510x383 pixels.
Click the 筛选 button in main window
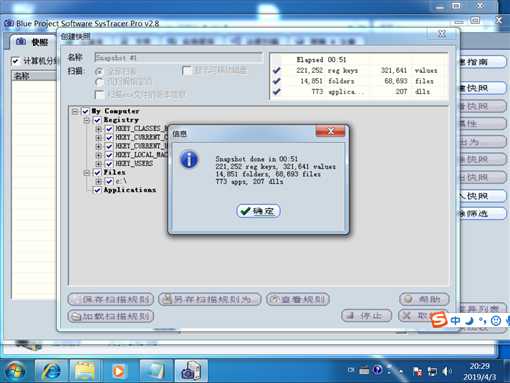coord(483,213)
